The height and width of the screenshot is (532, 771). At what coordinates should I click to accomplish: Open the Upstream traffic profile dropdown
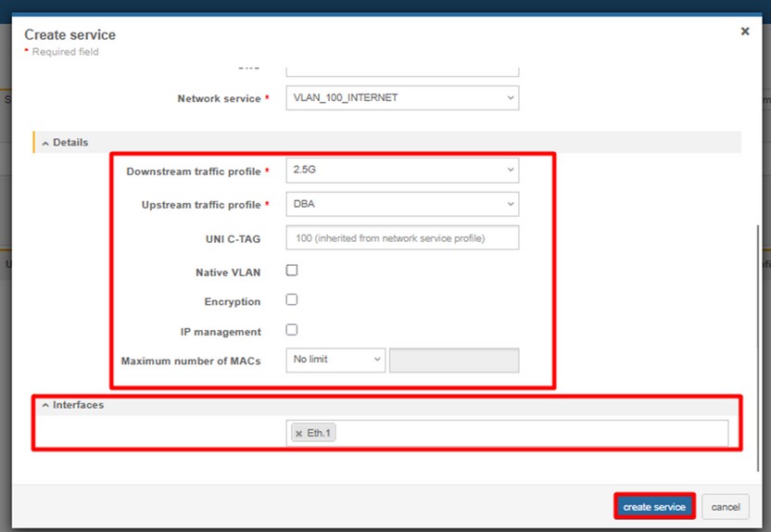click(402, 204)
